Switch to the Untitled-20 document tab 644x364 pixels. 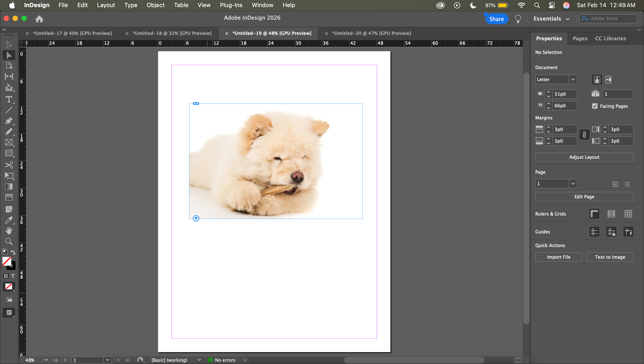(x=371, y=33)
